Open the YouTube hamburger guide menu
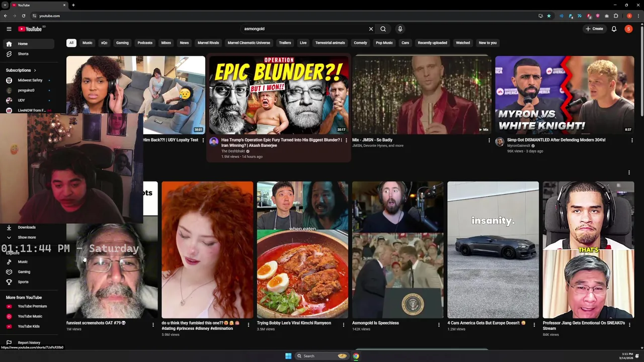 point(9,29)
